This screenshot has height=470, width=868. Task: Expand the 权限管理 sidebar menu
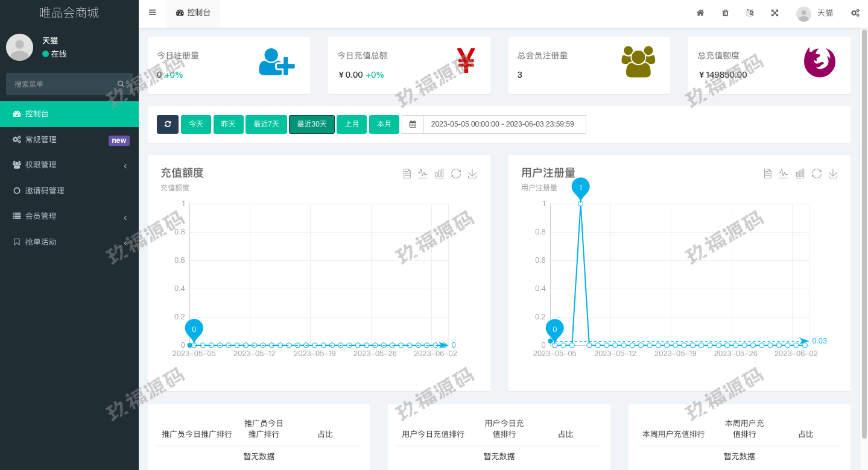tap(69, 165)
